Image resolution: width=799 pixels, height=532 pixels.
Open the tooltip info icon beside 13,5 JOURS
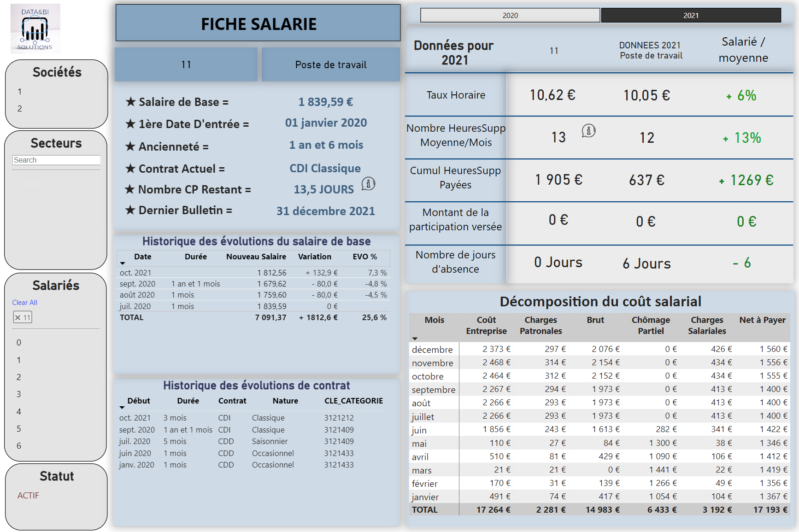(368, 185)
